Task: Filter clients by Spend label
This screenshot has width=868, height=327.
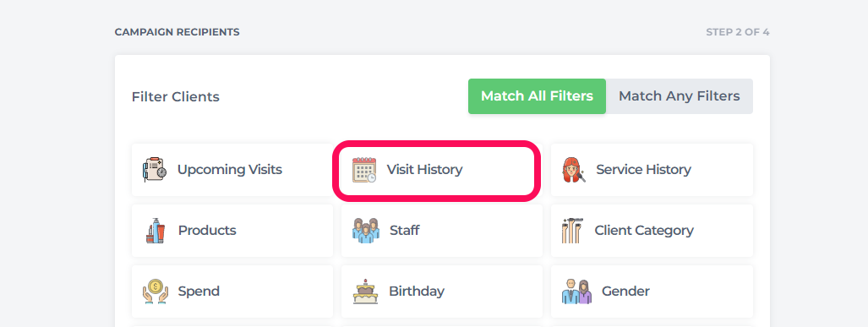Action: (199, 292)
